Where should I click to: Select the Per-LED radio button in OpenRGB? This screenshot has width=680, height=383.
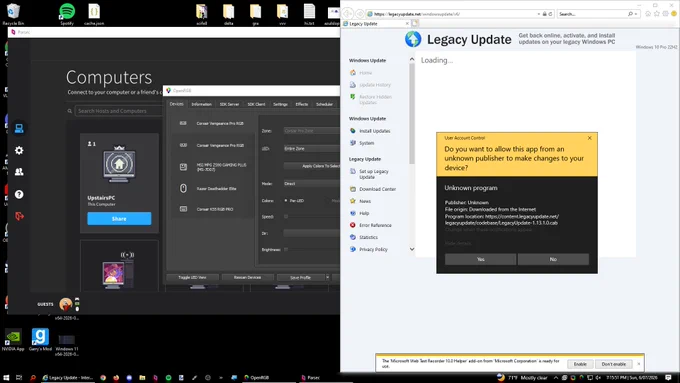pyautogui.click(x=286, y=200)
